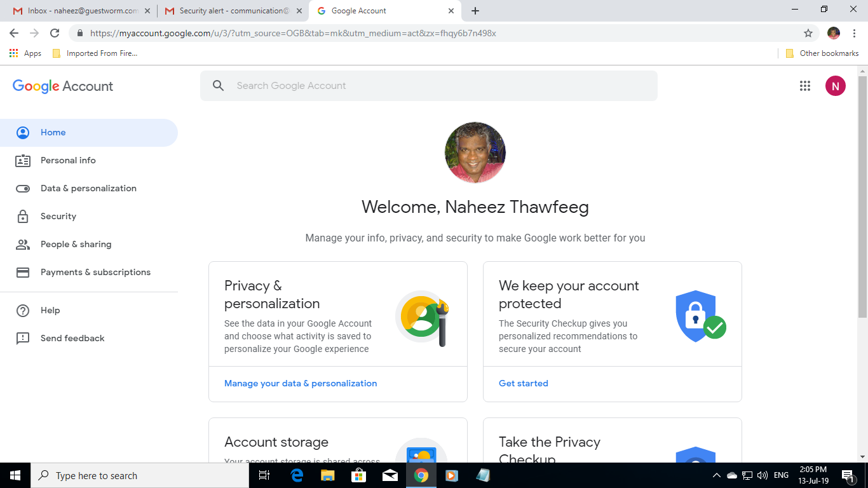Open a new tab with plus button
The height and width of the screenshot is (488, 868).
[x=475, y=11]
